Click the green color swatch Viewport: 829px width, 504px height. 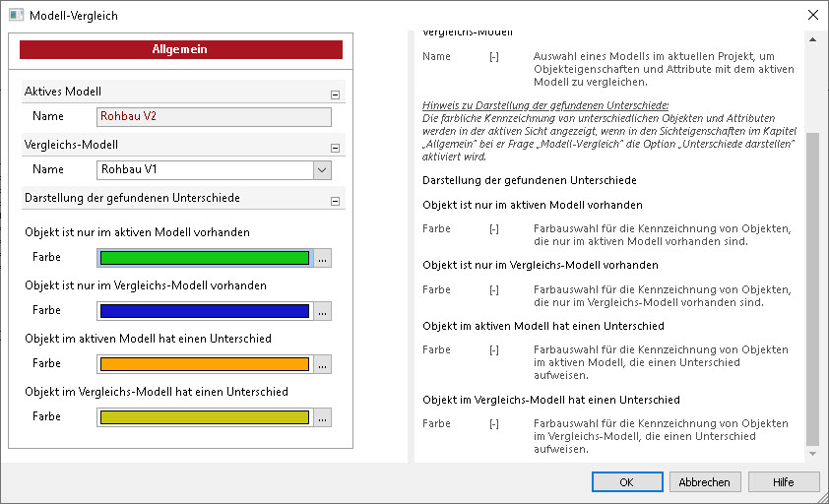(205, 258)
